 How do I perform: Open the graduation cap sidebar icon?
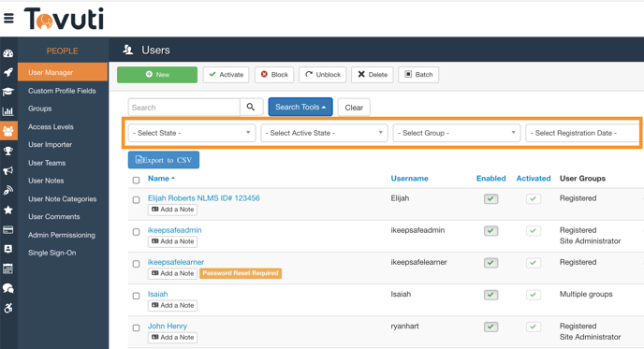tap(8, 92)
